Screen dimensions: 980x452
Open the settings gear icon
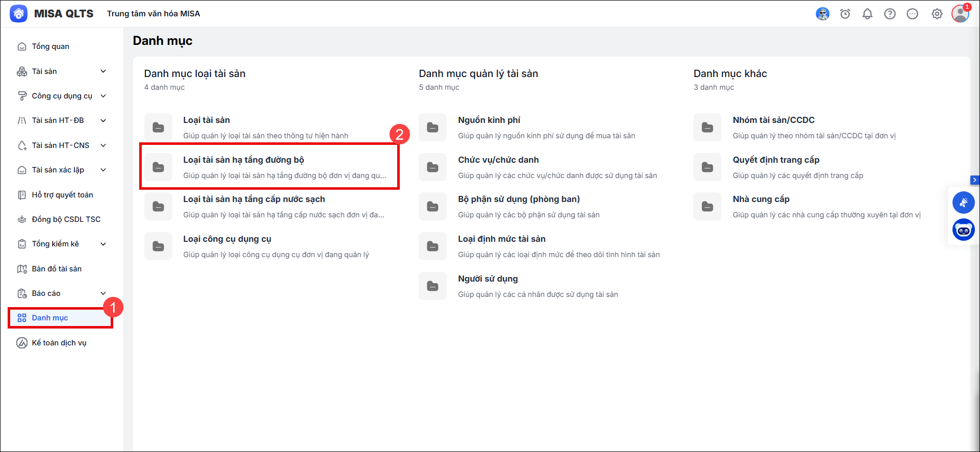click(x=937, y=14)
